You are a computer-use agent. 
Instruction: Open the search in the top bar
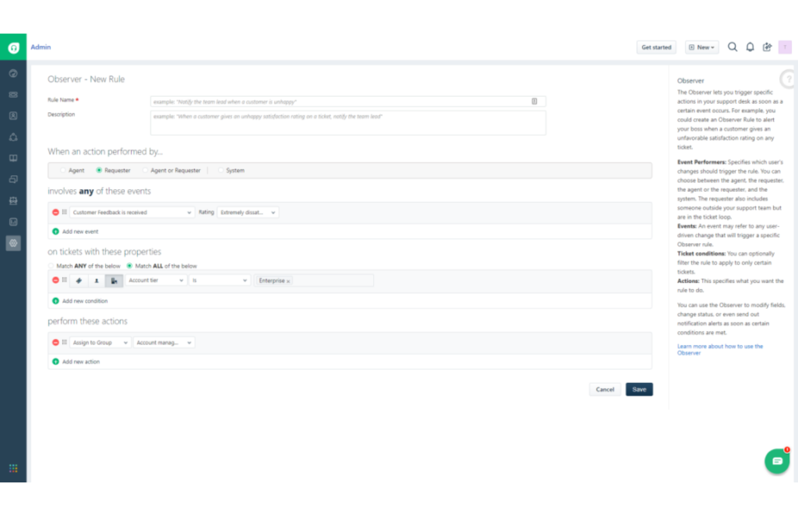click(x=732, y=47)
